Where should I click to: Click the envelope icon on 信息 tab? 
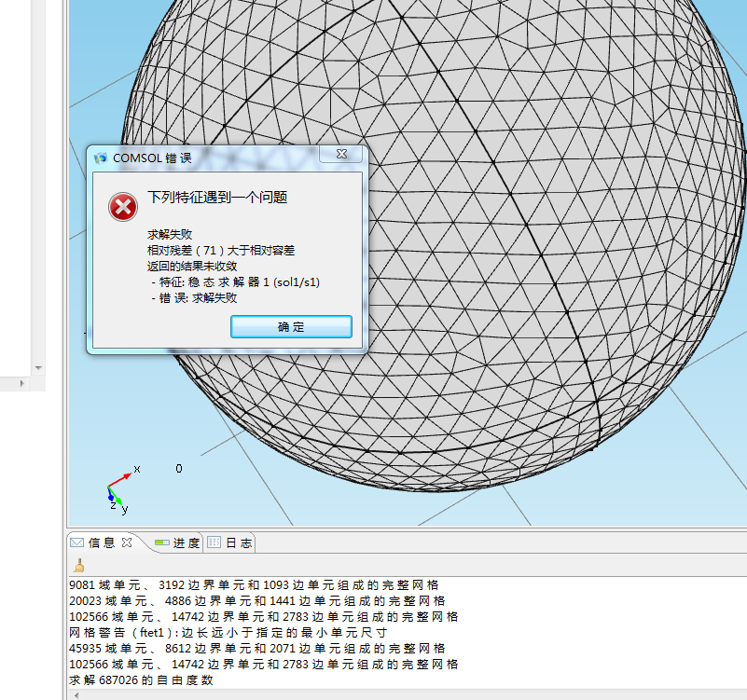coord(76,542)
